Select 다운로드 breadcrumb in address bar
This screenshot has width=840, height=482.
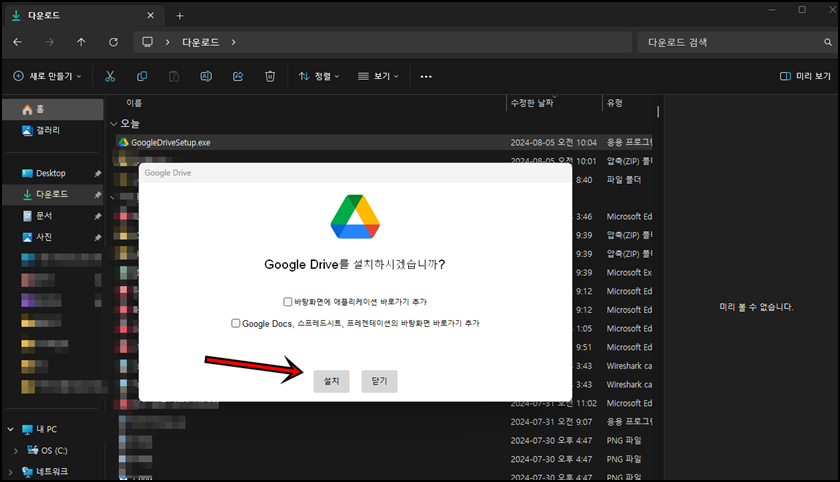pyautogui.click(x=200, y=42)
